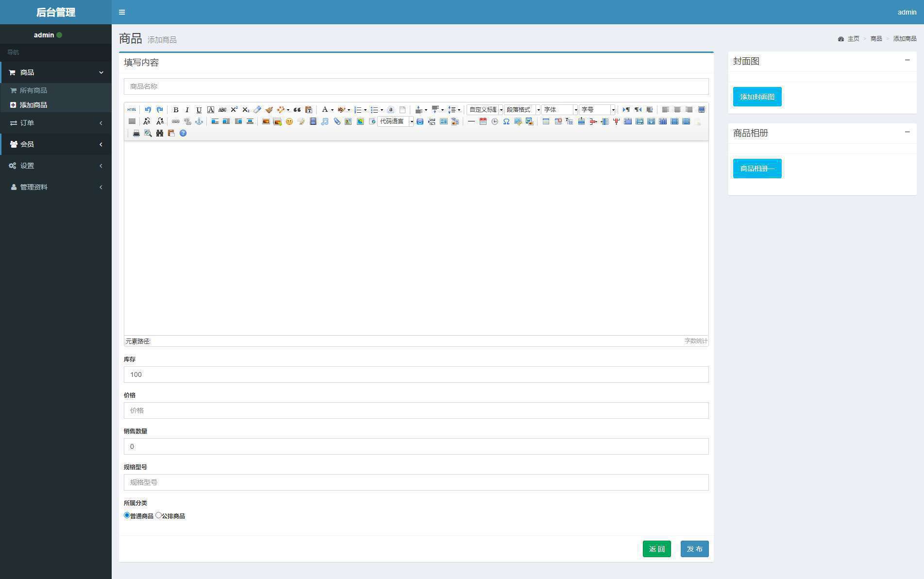The height and width of the screenshot is (579, 924).
Task: Open the emoticon smiley picker
Action: point(289,121)
